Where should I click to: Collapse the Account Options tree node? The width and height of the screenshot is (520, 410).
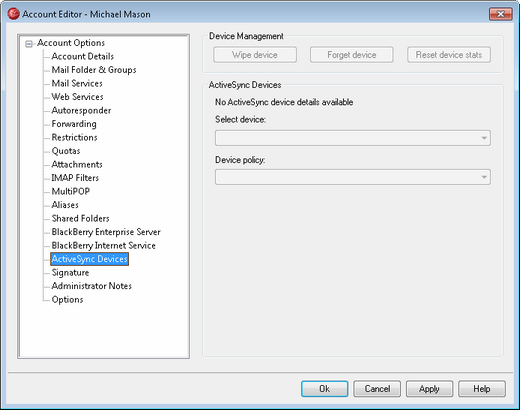29,44
